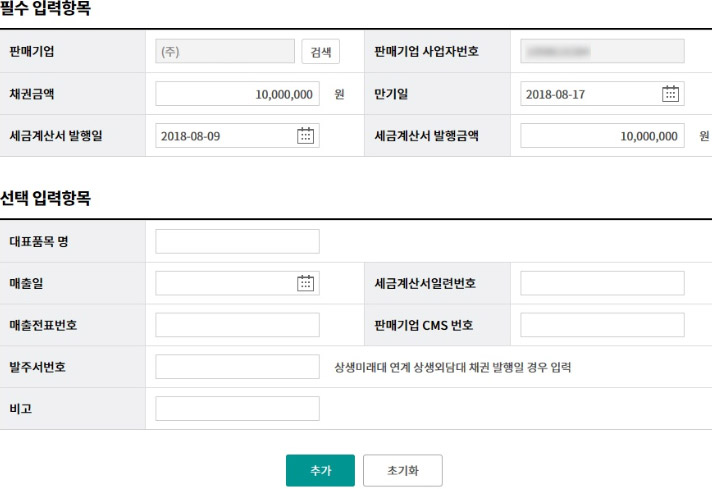Focus the 발주서번호 input field
The height and width of the screenshot is (489, 712).
click(237, 367)
